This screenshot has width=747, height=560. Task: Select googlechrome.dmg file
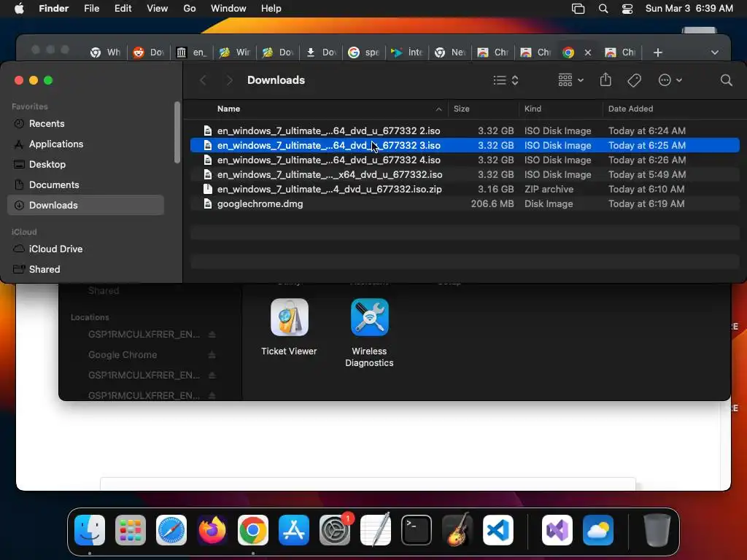(x=465, y=204)
